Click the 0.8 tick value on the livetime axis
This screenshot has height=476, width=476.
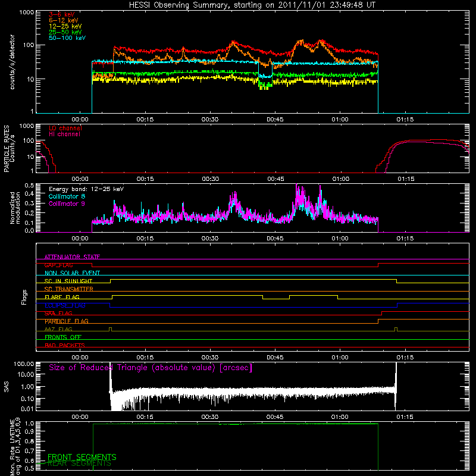(30, 441)
